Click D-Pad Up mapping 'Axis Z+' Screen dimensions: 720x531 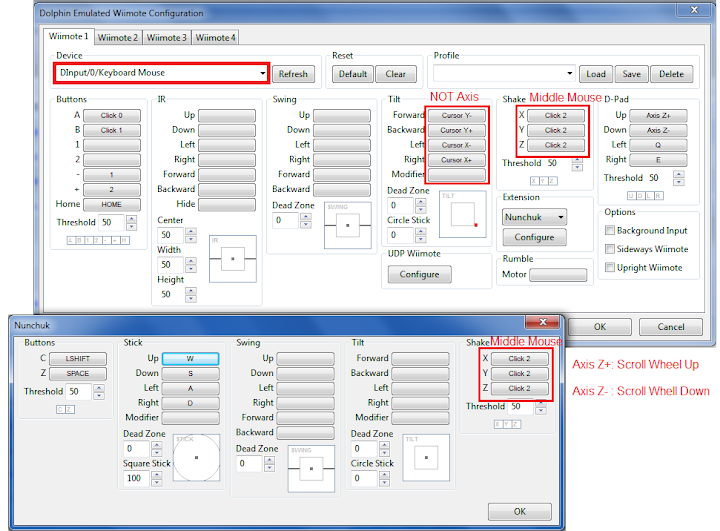pos(658,115)
